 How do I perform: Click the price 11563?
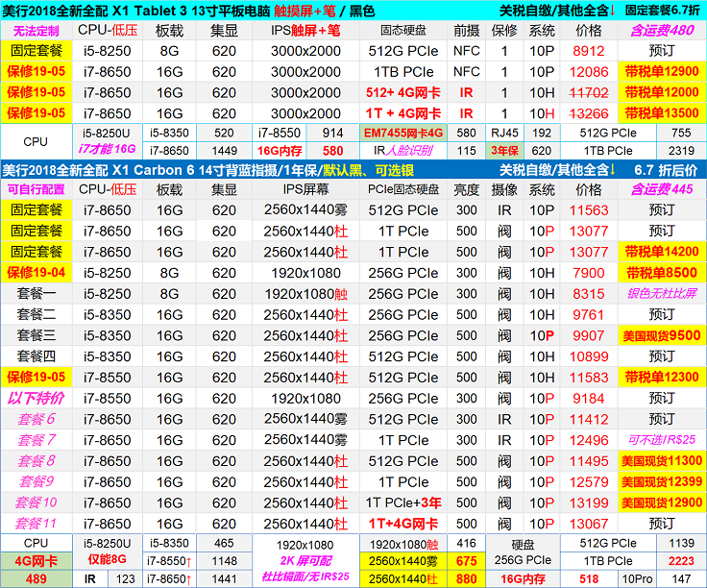tap(589, 210)
